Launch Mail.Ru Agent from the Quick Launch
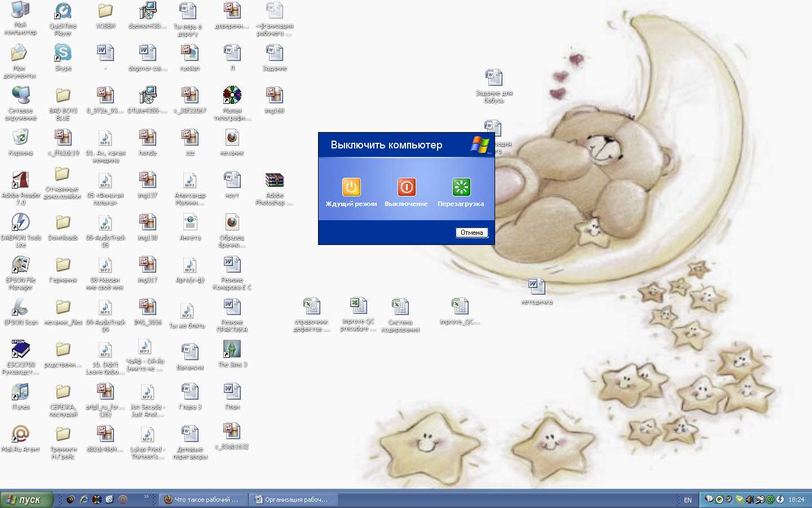812x508 pixels. (x=123, y=500)
